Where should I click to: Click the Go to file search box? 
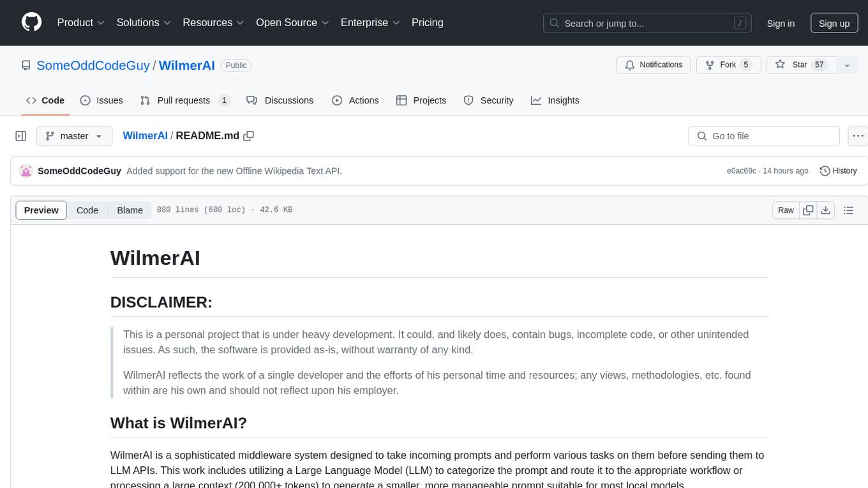764,136
